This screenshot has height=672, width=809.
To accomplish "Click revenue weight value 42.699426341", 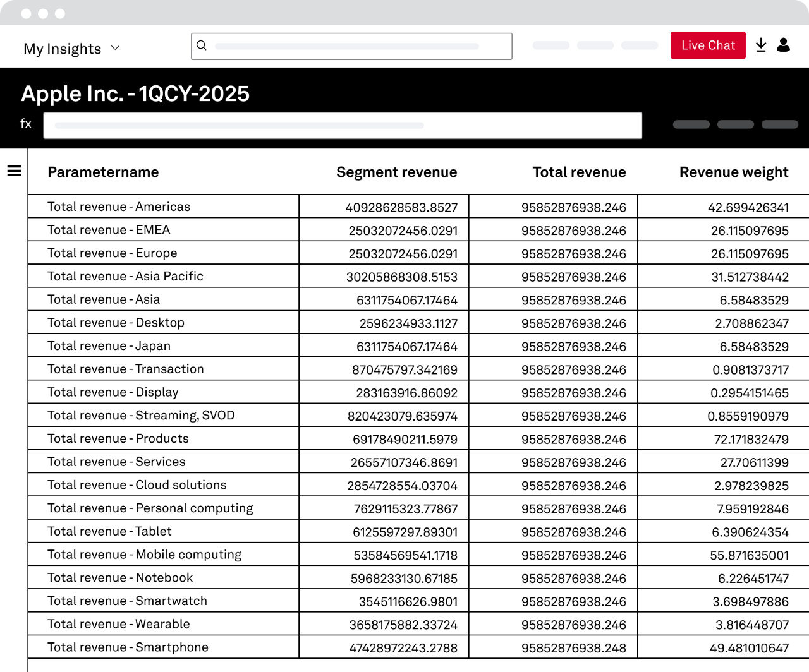I will (748, 208).
